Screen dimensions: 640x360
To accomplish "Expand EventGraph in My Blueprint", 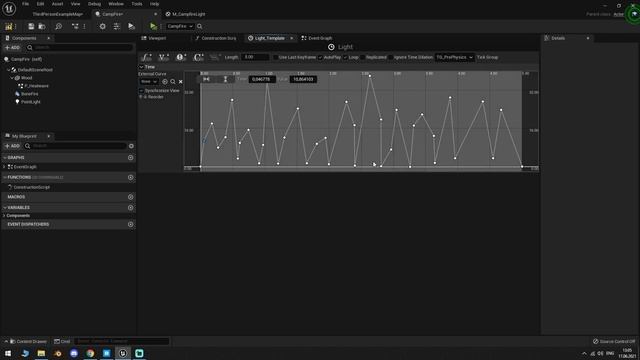I will tap(4, 167).
